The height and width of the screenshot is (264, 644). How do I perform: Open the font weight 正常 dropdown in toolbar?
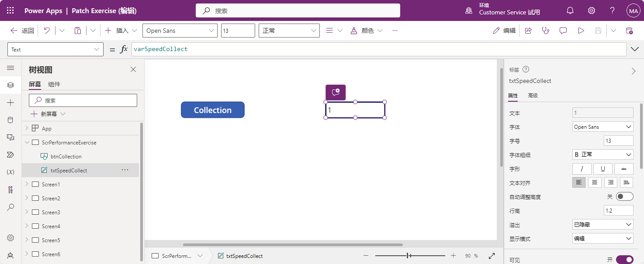click(289, 31)
